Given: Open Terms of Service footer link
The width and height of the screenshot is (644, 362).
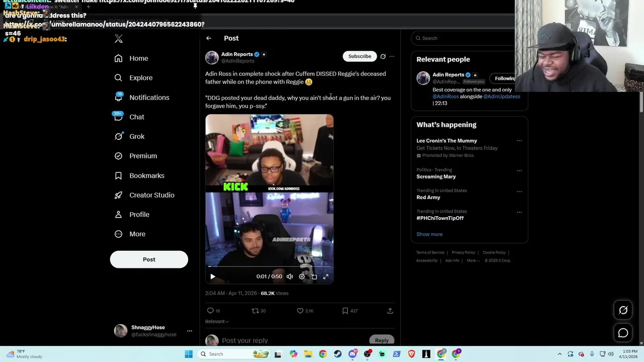Looking at the screenshot, I should (x=430, y=252).
